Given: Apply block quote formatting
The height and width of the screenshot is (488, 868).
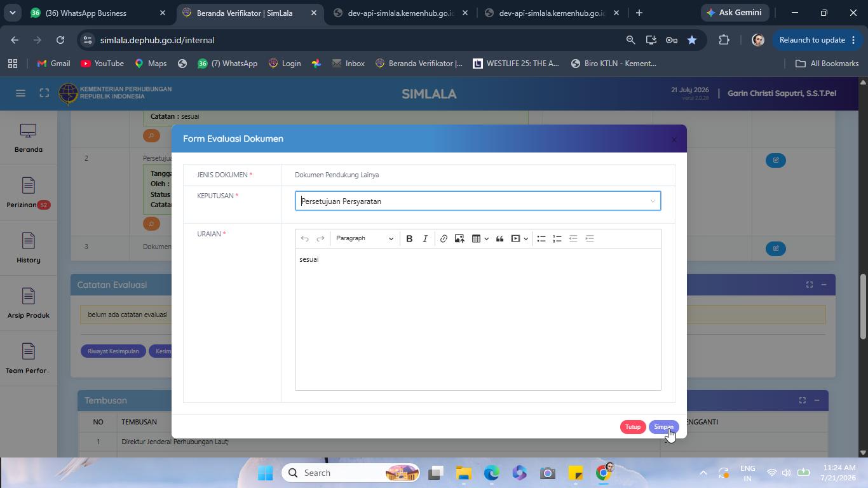Looking at the screenshot, I should click(x=500, y=238).
